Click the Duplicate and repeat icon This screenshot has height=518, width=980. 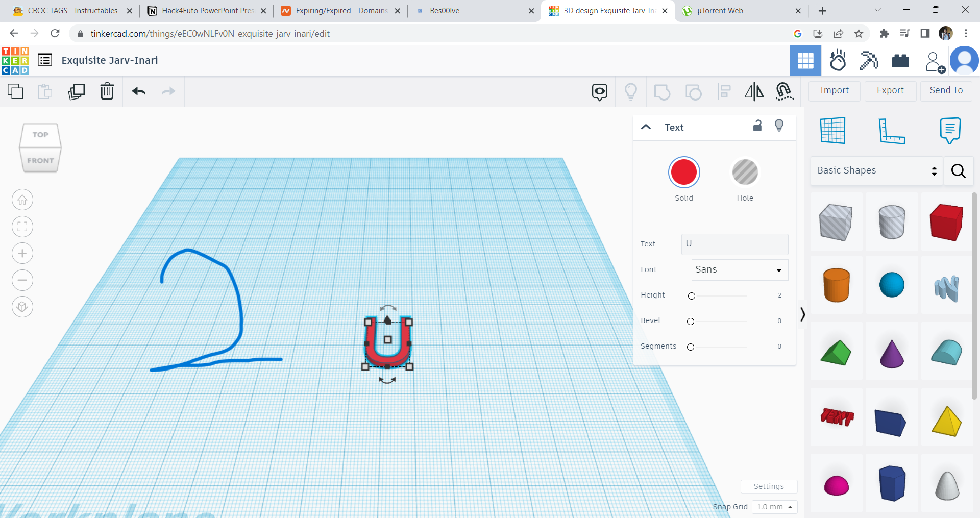77,91
